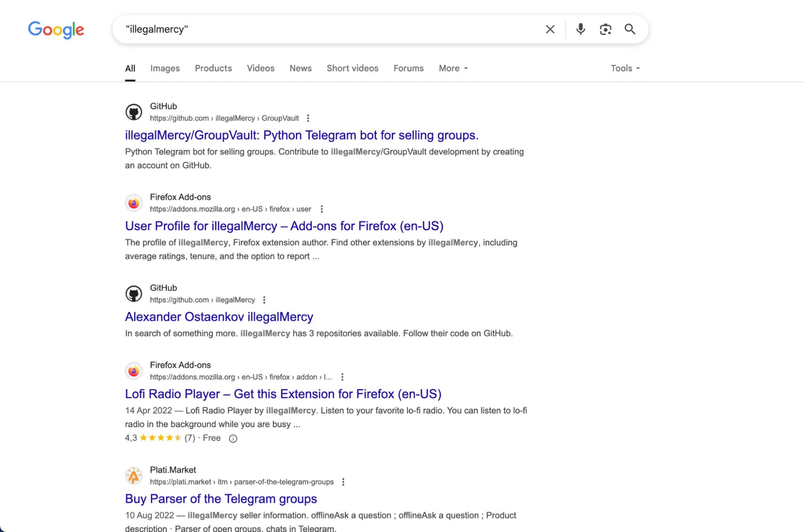Screen dimensions: 803x532
Task: Open the three-dot menu on the Plati.Market result
Action: 343,481
